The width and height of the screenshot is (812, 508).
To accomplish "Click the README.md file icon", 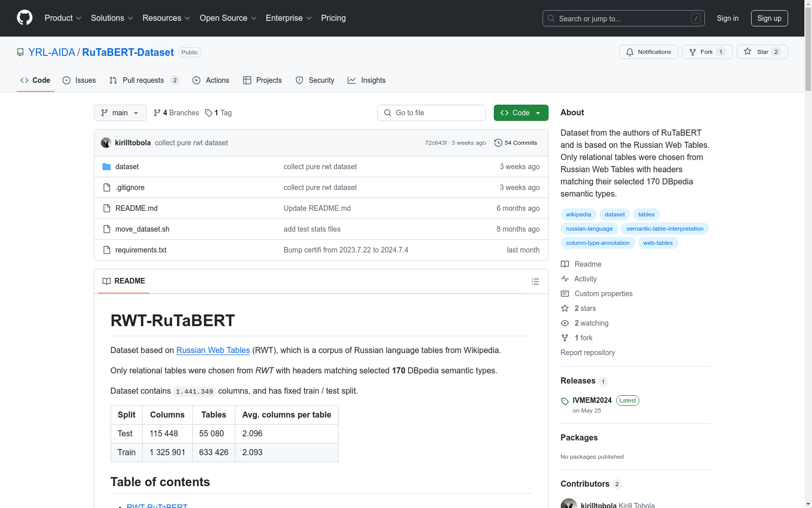I will pos(107,208).
